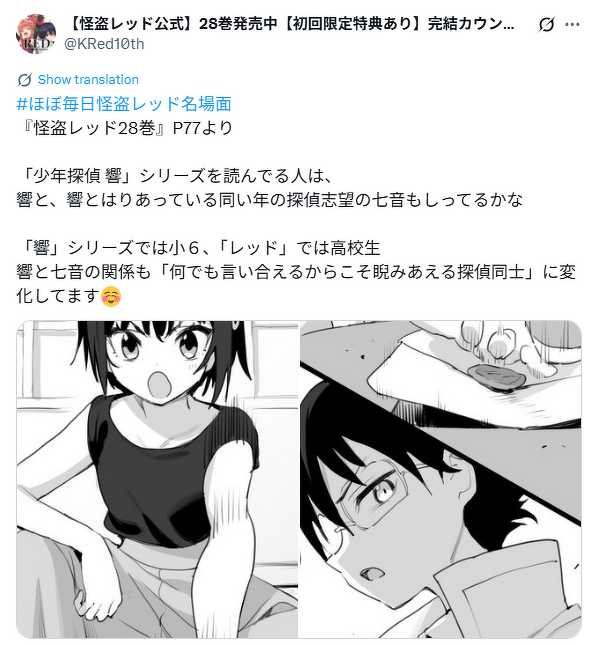This screenshot has width=598, height=645.
Task: Open hashtag #ほぼ毎日怪盗レッド名場面
Action: (x=124, y=104)
